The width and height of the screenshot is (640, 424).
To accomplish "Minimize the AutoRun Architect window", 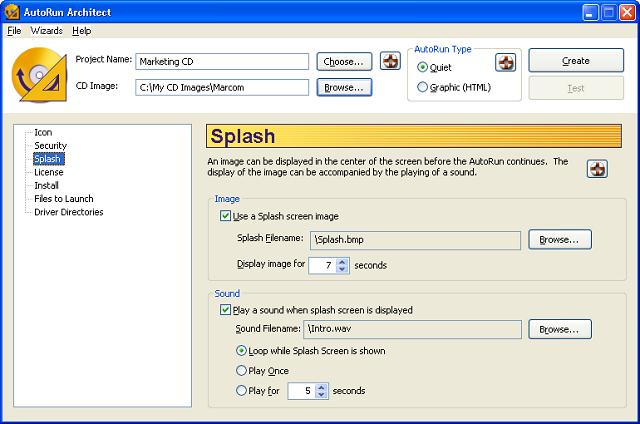I will [x=589, y=12].
